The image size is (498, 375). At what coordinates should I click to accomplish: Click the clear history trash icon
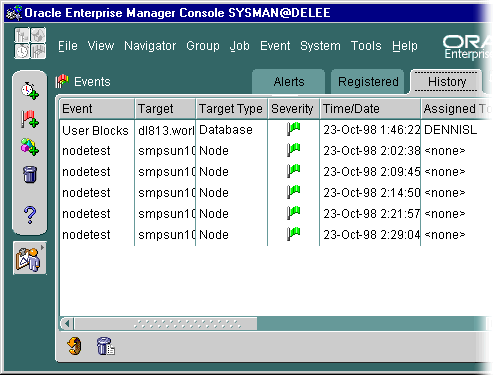(105, 346)
